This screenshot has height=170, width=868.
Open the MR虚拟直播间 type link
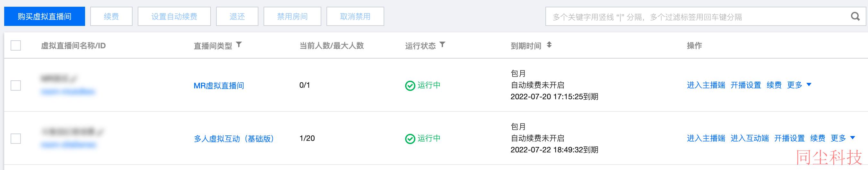219,86
